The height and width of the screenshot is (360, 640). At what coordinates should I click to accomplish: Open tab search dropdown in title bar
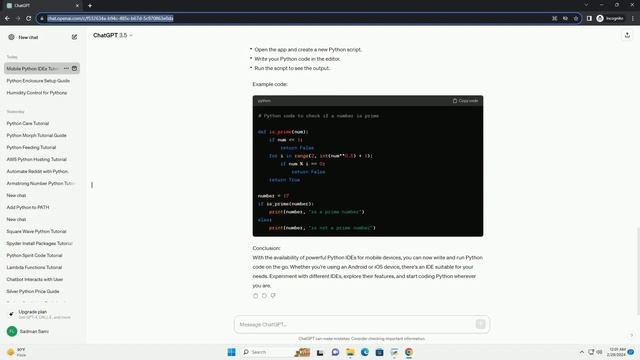coord(586,5)
